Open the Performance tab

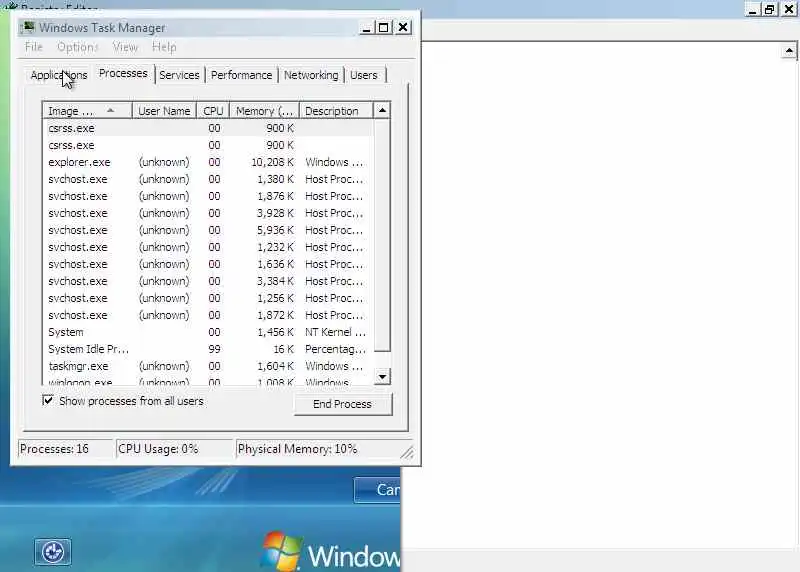[x=241, y=75]
